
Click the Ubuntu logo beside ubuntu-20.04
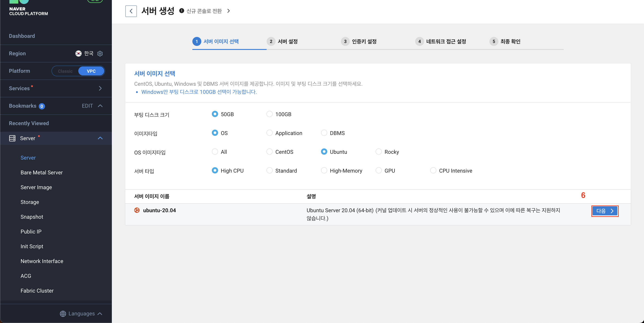(137, 210)
